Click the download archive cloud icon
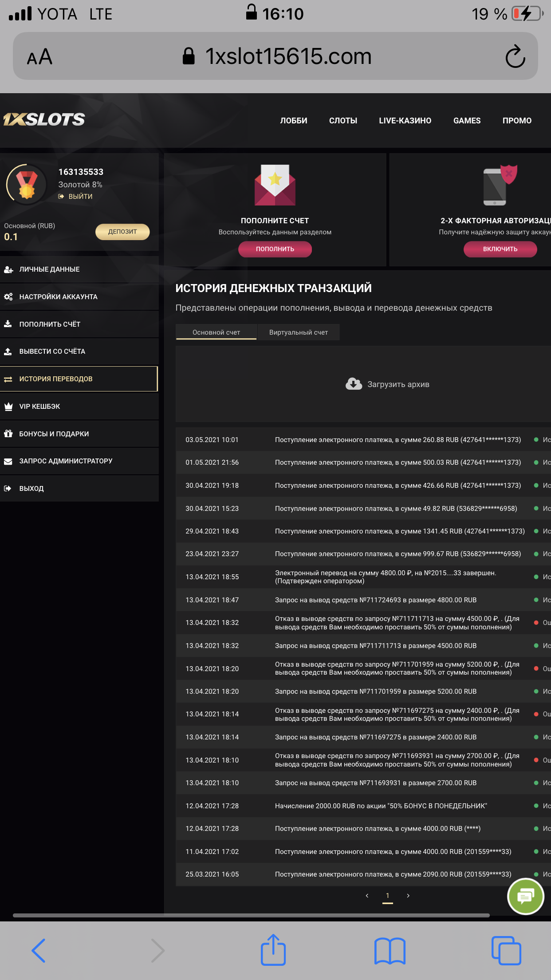This screenshot has width=551, height=980. tap(354, 384)
